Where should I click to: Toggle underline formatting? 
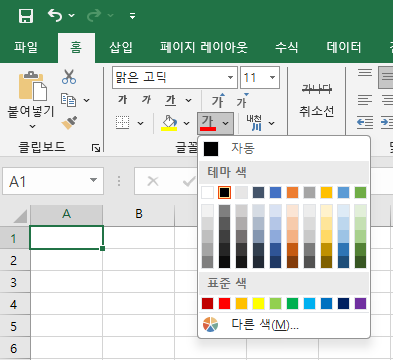(x=171, y=100)
